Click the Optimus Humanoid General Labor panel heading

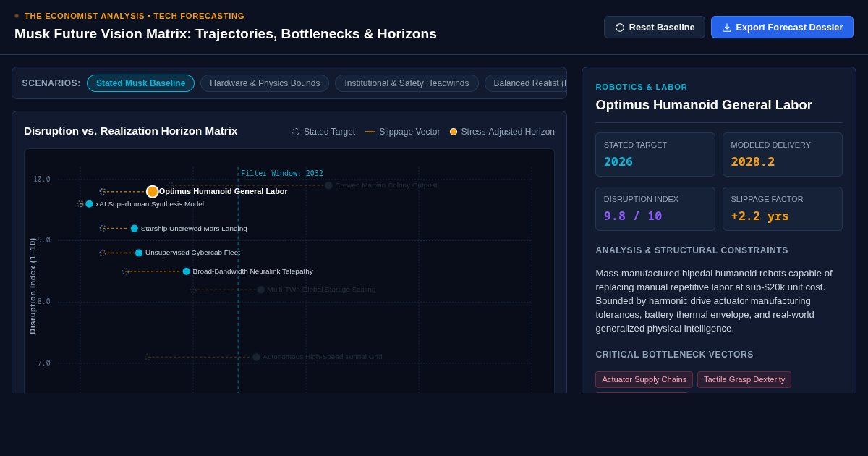click(704, 105)
